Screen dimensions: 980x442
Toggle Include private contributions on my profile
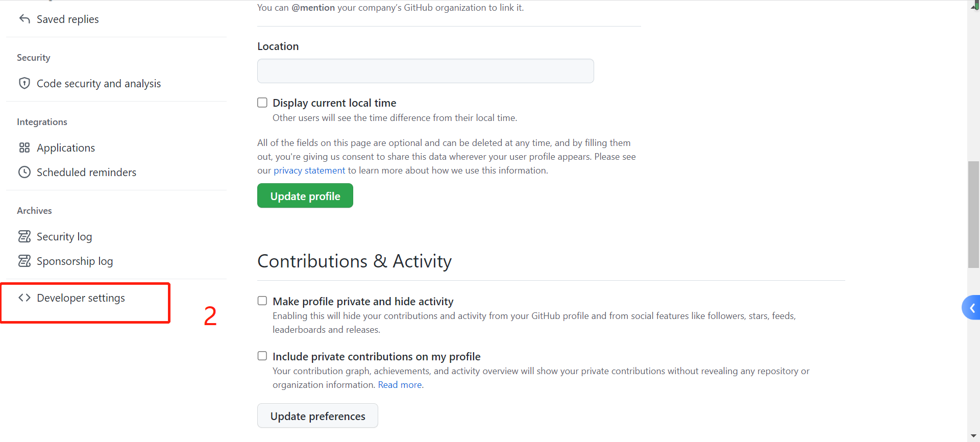[262, 356]
